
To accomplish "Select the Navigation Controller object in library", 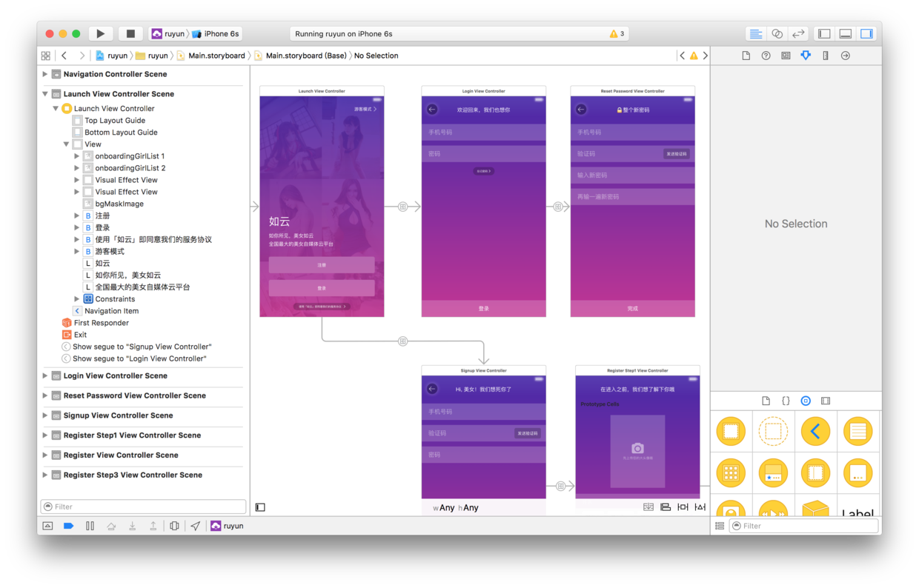I will [815, 432].
